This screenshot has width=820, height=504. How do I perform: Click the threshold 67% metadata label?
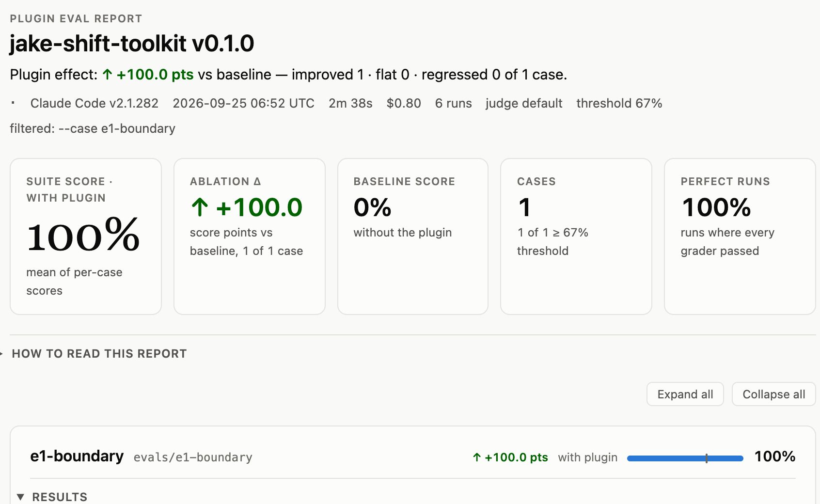click(x=619, y=103)
